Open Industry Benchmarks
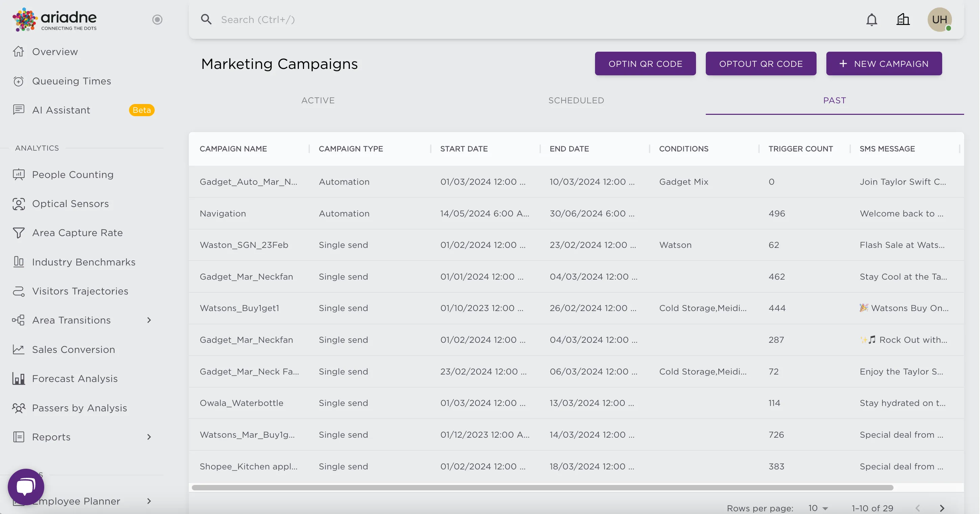980x514 pixels. pyautogui.click(x=84, y=262)
